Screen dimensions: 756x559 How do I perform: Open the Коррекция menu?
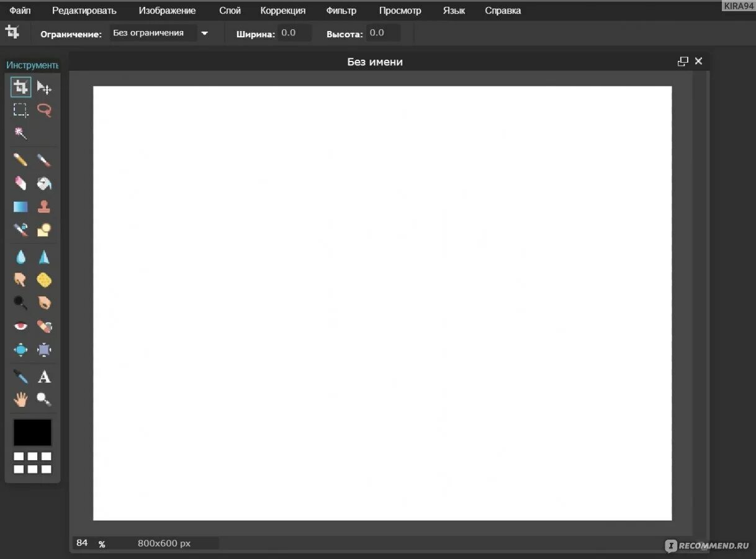283,11
